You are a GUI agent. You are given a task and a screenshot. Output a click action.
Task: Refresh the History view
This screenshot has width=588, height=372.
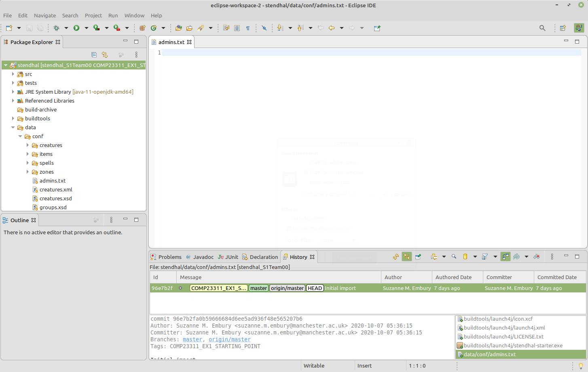click(396, 256)
